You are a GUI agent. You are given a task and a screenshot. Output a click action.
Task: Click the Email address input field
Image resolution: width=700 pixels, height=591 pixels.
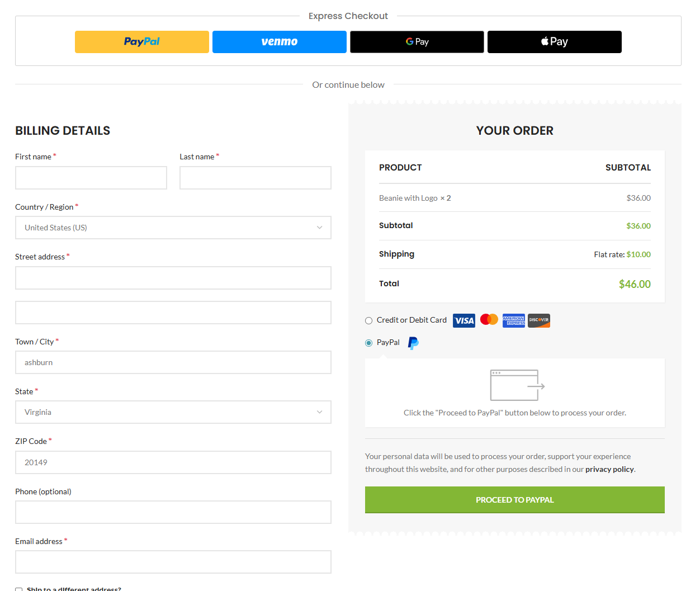(x=173, y=562)
